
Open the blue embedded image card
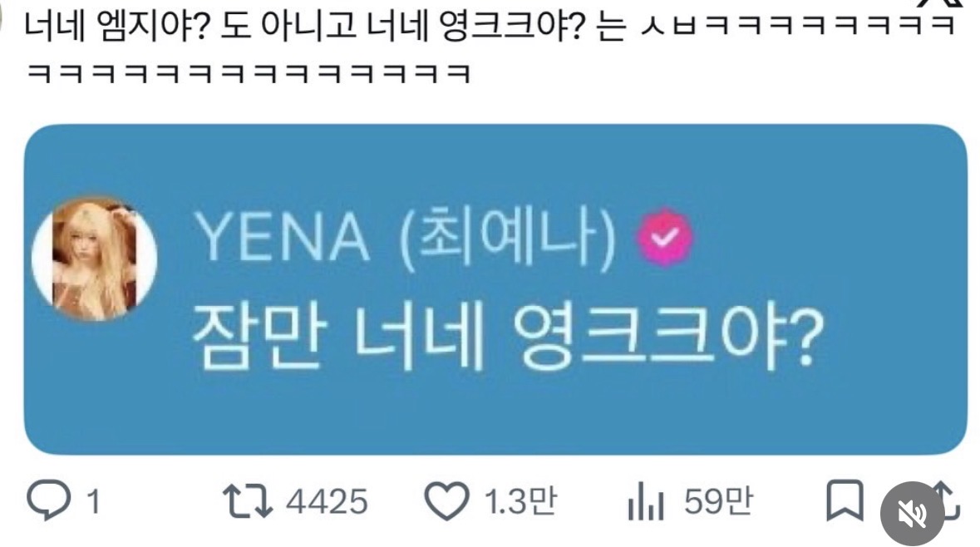tap(495, 289)
